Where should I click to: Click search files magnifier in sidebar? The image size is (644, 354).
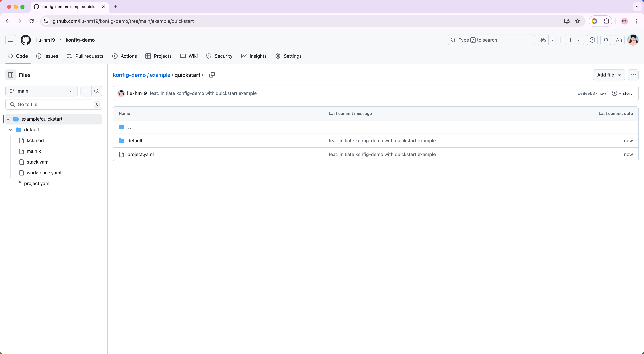click(96, 91)
